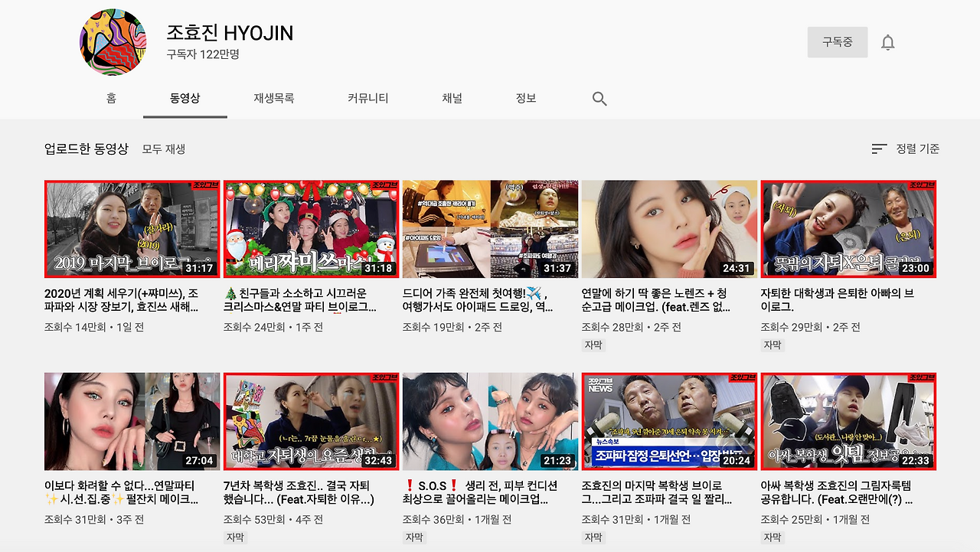Screen dimensions: 980x552
Task: Open the S.O.S 생리 전 video title
Action: point(481,492)
